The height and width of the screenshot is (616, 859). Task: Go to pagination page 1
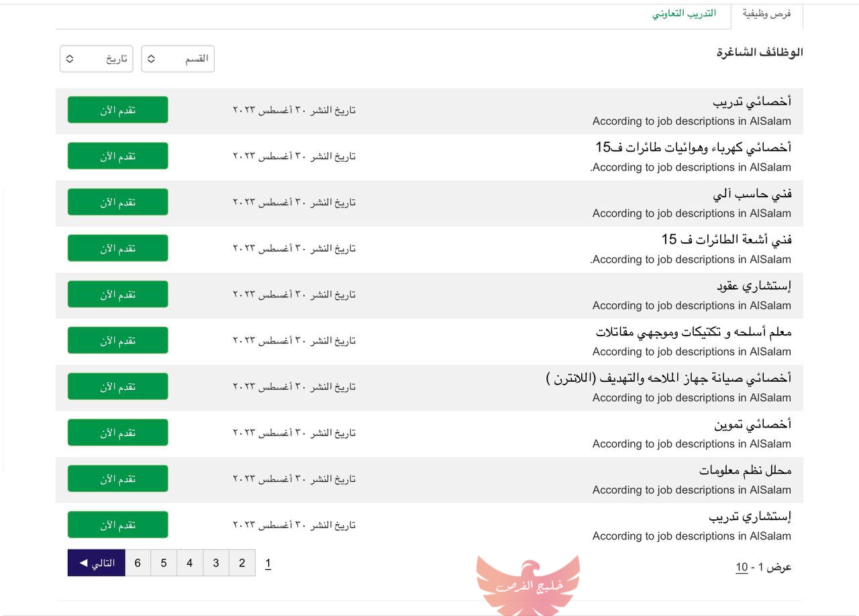[x=268, y=563]
